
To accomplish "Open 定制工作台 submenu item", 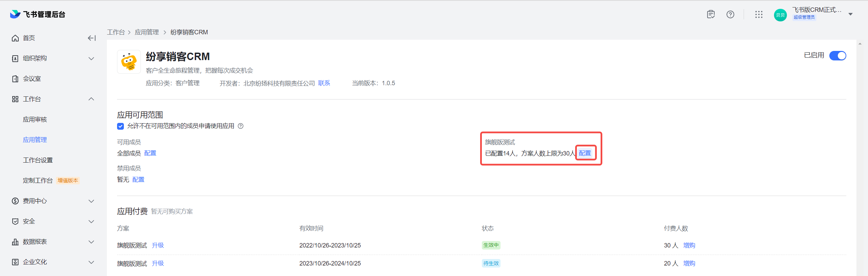I will [x=38, y=181].
